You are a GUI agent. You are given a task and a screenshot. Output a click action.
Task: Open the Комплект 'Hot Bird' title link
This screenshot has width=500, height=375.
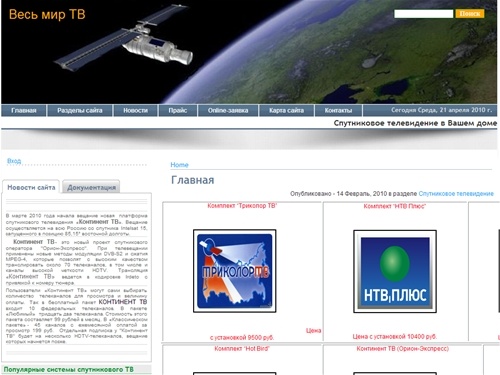click(242, 349)
